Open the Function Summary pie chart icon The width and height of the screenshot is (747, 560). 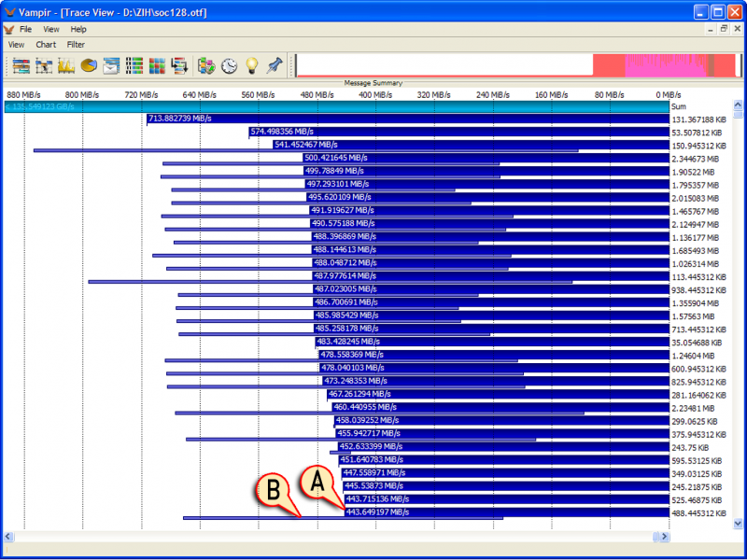[x=89, y=65]
